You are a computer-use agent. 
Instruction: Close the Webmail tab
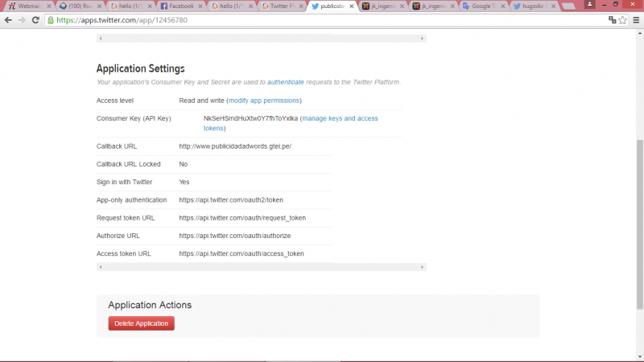49,6
